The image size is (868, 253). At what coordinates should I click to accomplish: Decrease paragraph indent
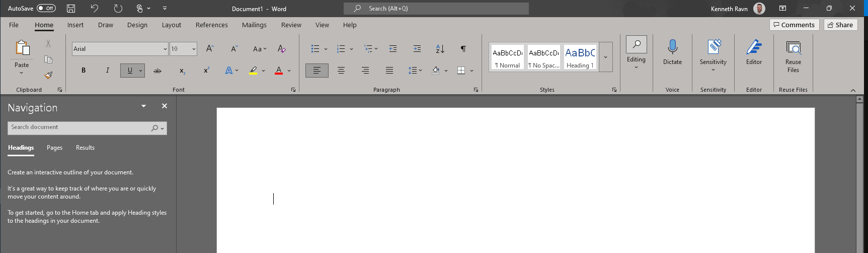coord(393,48)
